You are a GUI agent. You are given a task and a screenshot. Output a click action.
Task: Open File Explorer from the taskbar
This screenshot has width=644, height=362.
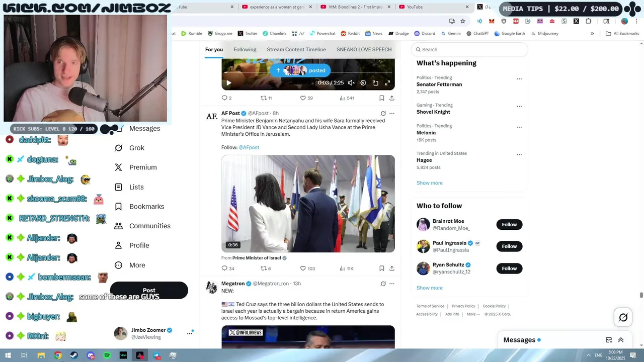coord(41,355)
